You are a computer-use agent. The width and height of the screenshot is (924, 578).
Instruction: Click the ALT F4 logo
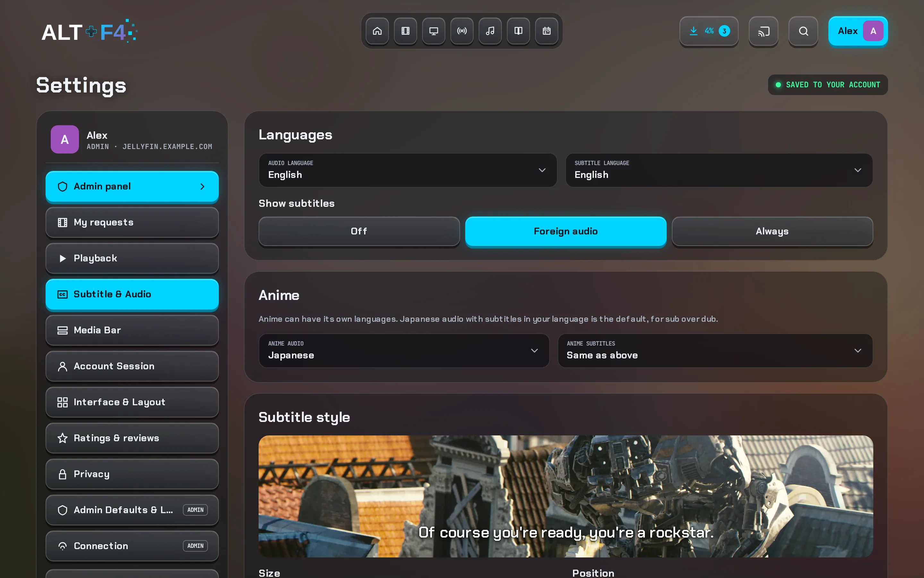pyautogui.click(x=89, y=31)
